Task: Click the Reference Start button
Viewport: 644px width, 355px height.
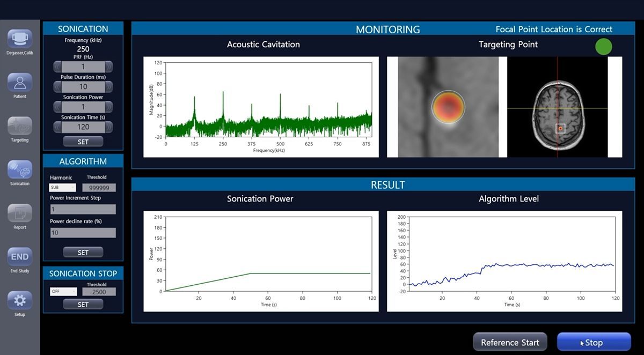Action: click(510, 342)
